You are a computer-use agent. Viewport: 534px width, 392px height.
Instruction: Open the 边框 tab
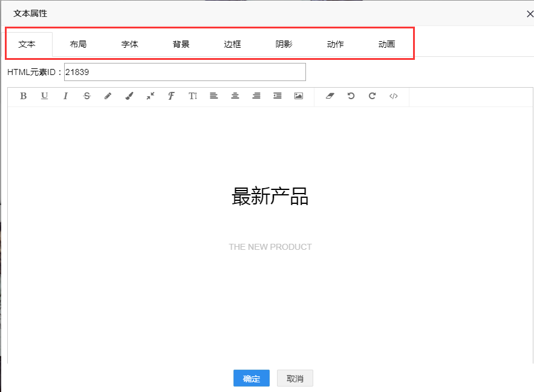(x=233, y=44)
